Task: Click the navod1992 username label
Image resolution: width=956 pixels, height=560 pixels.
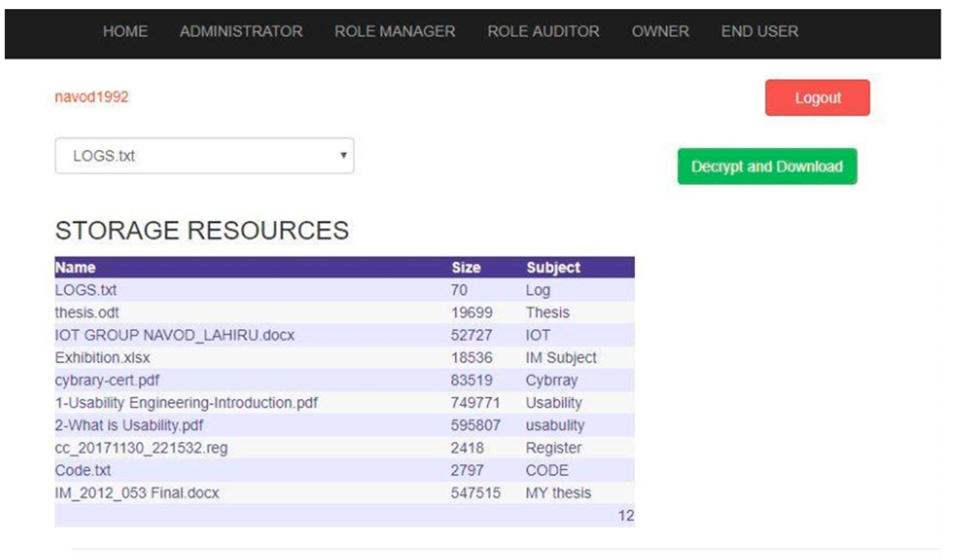Action: 92,97
